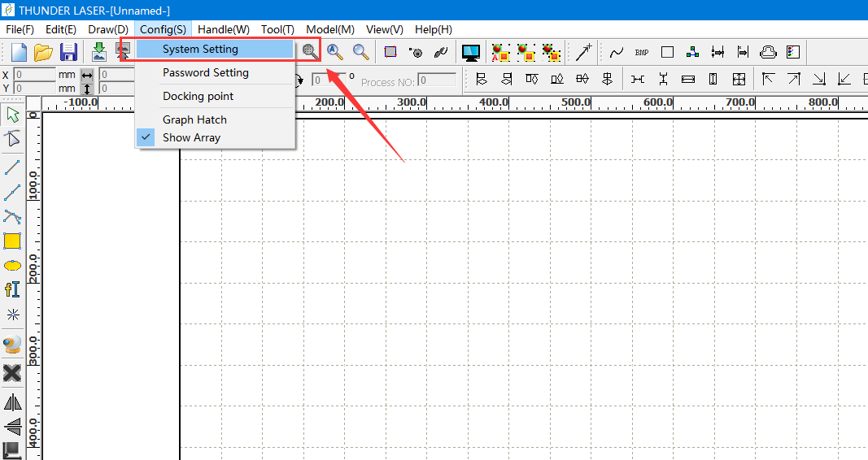The height and width of the screenshot is (460, 868).
Task: Click the red ball icon with letter A
Action: click(x=500, y=53)
